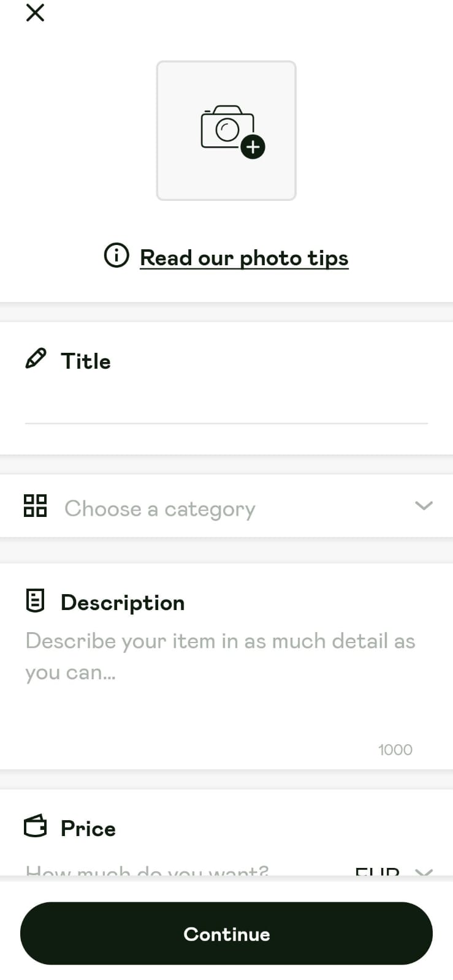Click the pencil icon next to Title
453x980 pixels.
click(36, 359)
